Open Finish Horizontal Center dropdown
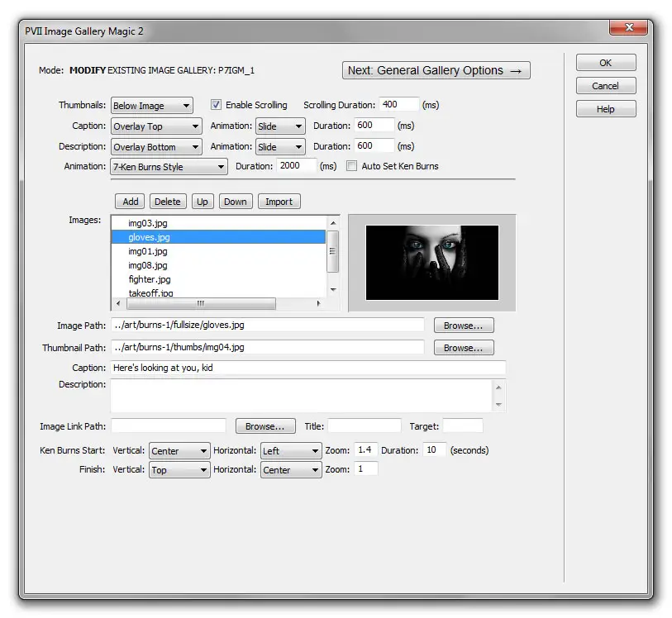This screenshot has width=672, height=618. click(x=291, y=470)
